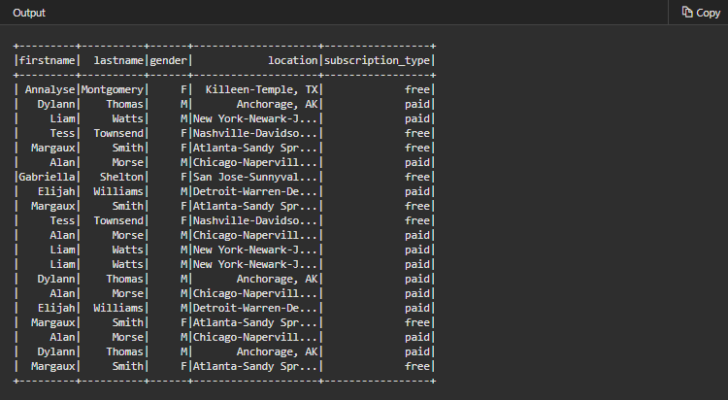Viewport: 728px width, 400px height.
Task: Click Margaux in the last table row
Action: [53, 366]
